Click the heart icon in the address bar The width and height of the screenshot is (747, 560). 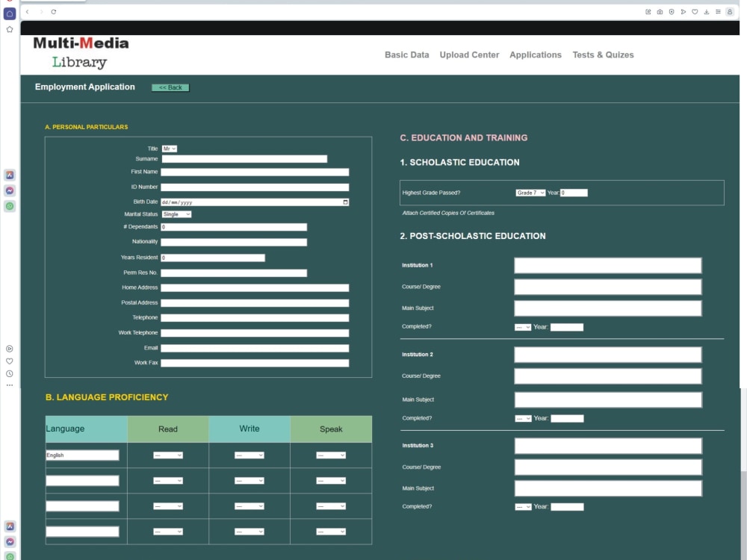[695, 11]
